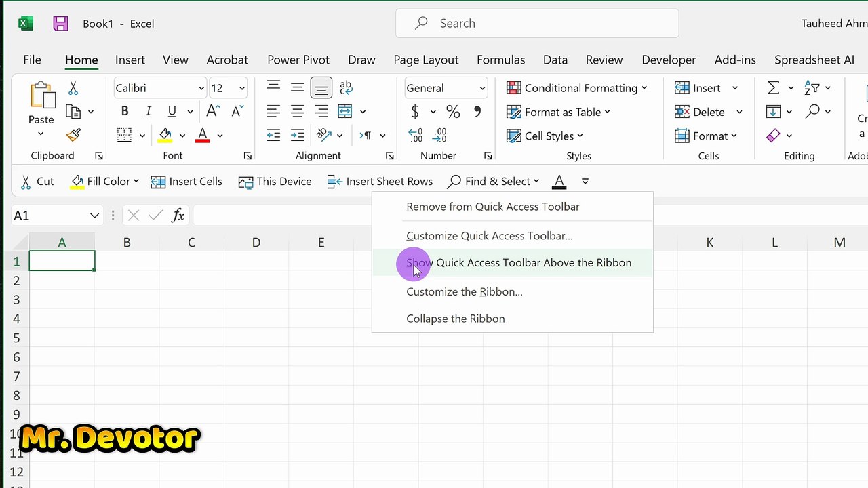868x488 pixels.
Task: Switch to the Formulas tab
Action: [500, 60]
